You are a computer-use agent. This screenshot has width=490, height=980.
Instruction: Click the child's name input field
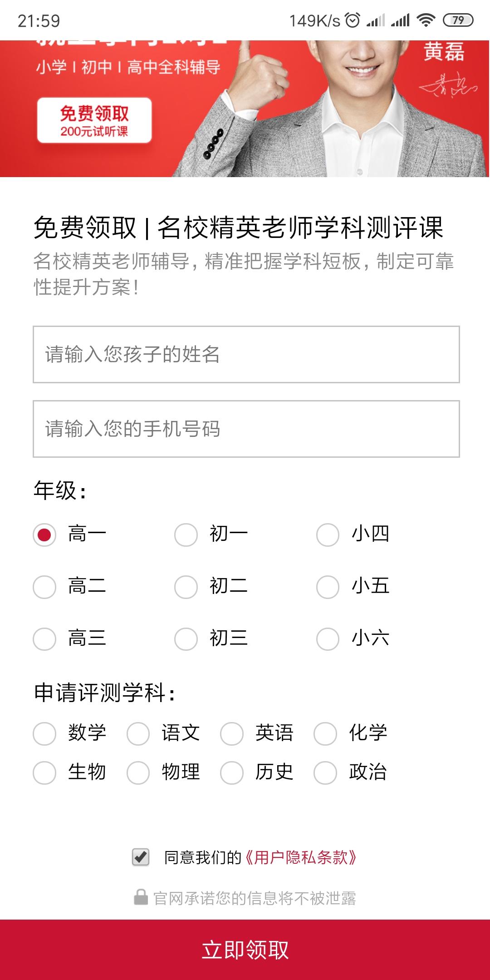pos(246,354)
